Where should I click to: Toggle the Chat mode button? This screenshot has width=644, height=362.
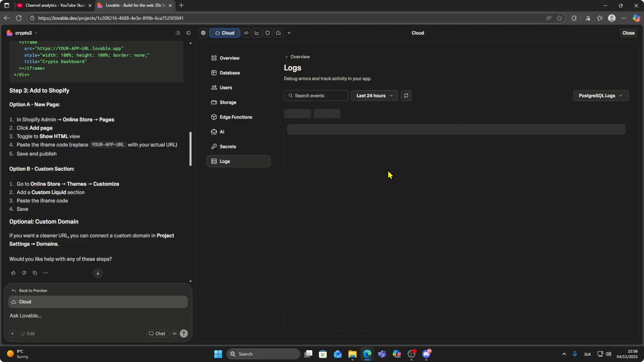click(157, 333)
